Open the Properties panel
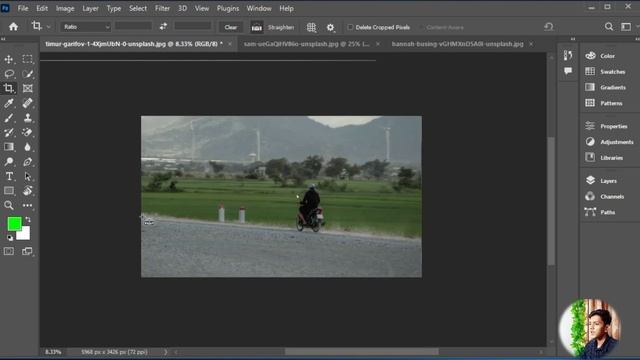The width and height of the screenshot is (640, 360). [613, 126]
